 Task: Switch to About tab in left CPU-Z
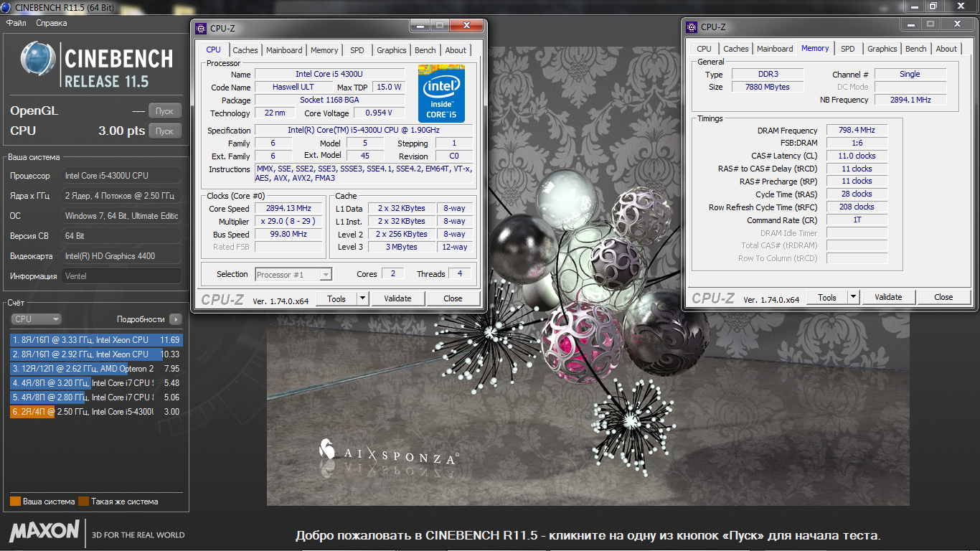[456, 50]
